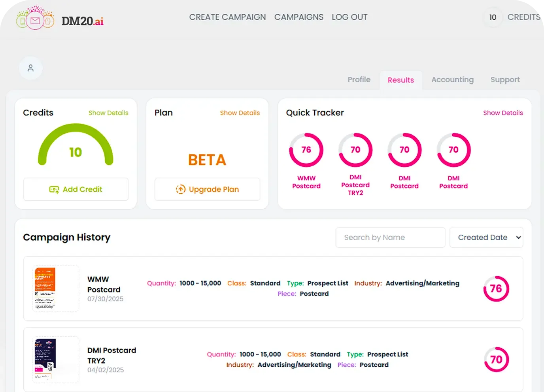Show Details for the Credits card

click(x=108, y=113)
